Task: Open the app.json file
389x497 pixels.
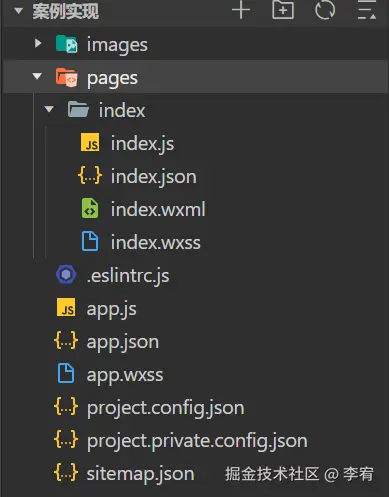Action: (123, 343)
